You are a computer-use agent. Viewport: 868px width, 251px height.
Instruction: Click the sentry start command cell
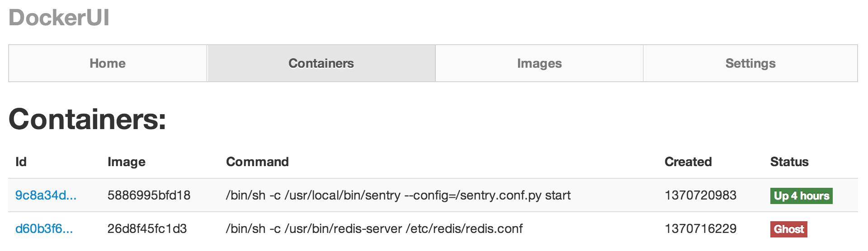[x=398, y=195]
